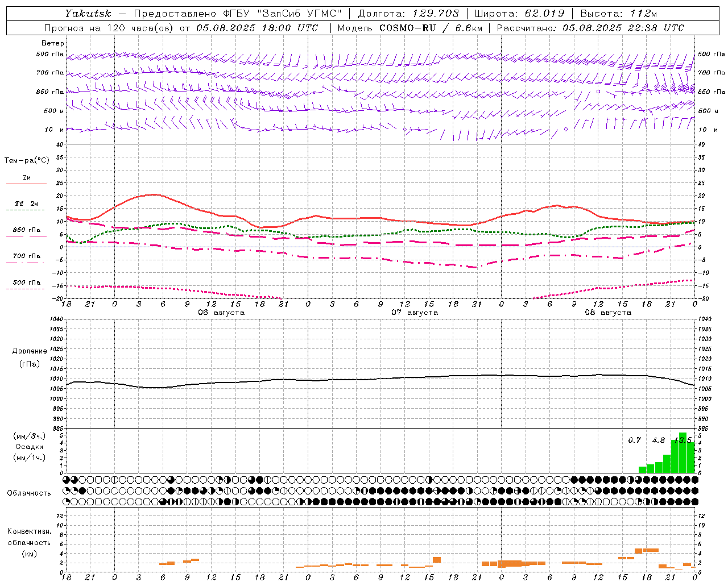Click the (мм/1ч.) precipitation unit label

tap(29, 458)
